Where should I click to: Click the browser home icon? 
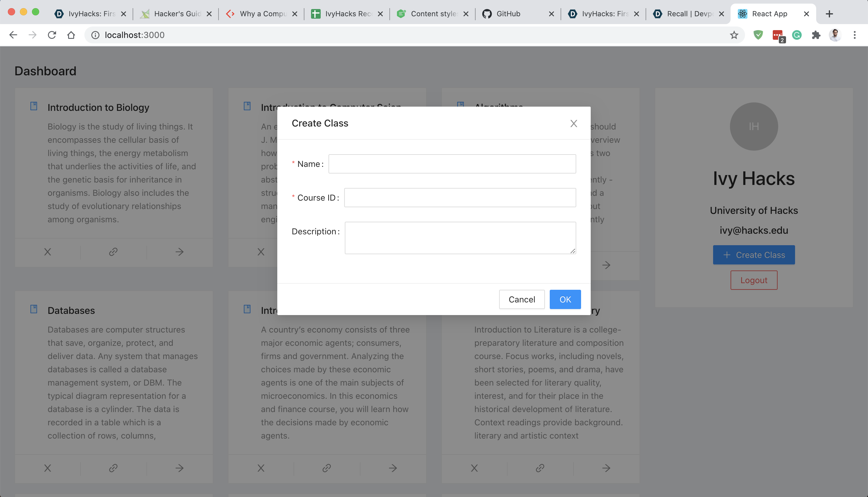click(x=71, y=35)
